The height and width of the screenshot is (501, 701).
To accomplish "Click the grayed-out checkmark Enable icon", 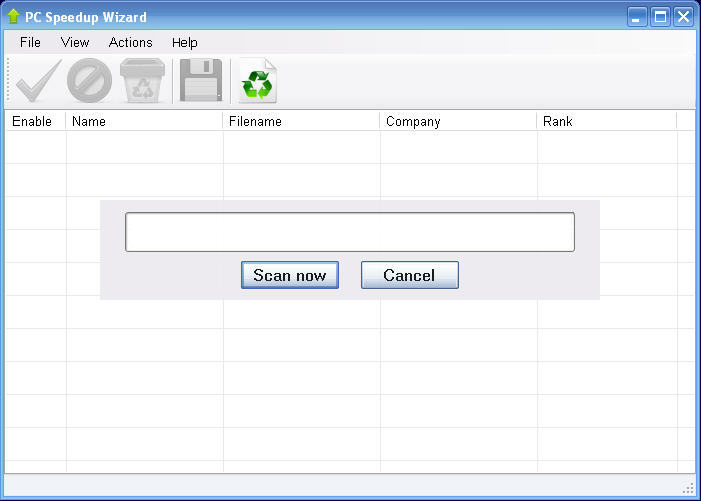I will pyautogui.click(x=38, y=81).
